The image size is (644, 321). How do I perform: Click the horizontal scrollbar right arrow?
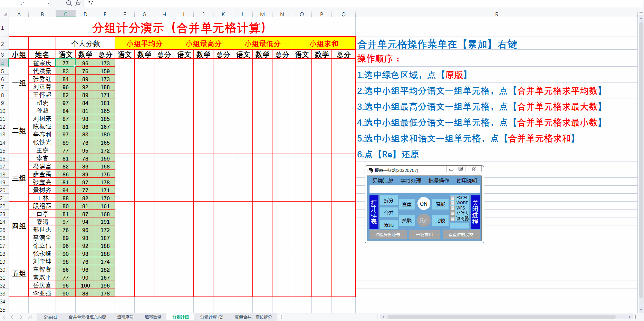point(630,317)
